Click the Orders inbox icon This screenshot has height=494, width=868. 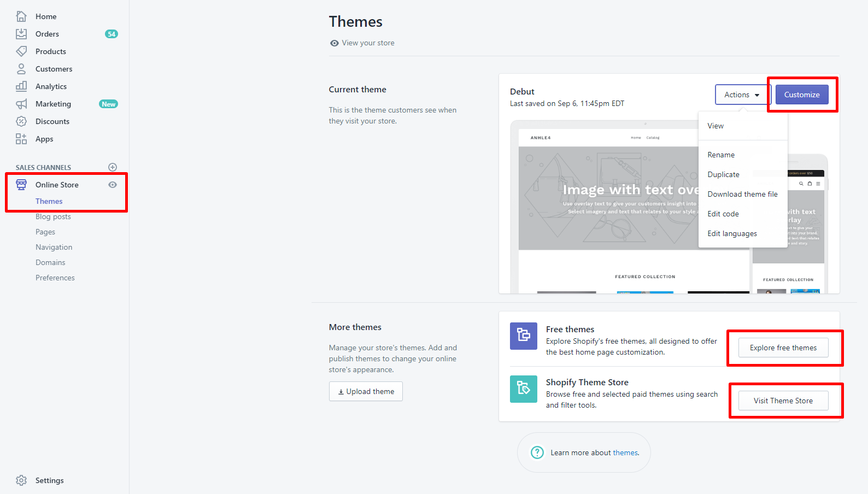pyautogui.click(x=21, y=34)
